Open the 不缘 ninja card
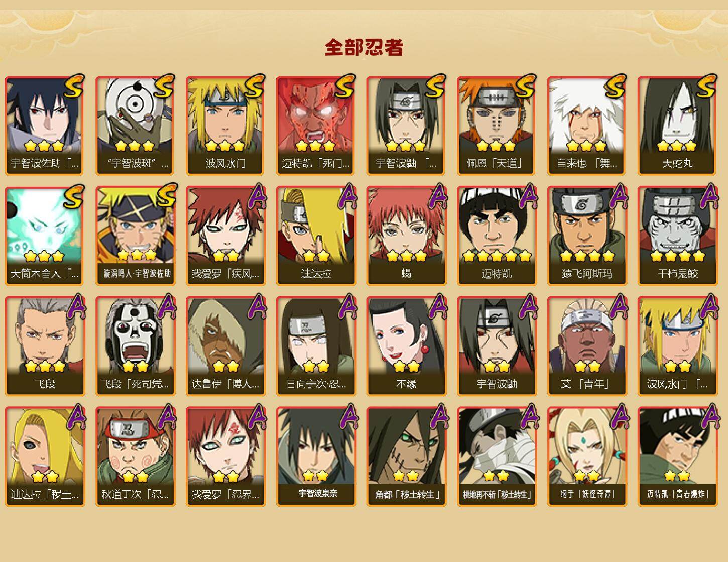This screenshot has height=562, width=728. (x=406, y=346)
